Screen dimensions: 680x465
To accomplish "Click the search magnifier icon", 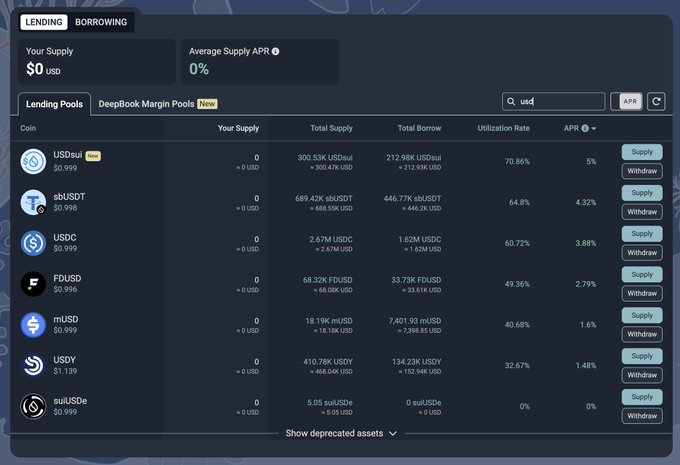I will coord(511,102).
